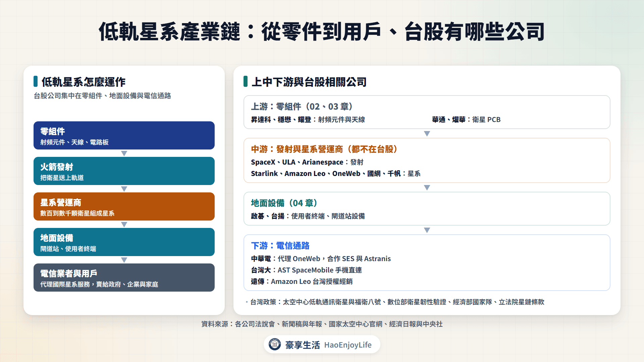Click the arrow below the 火箭發射 card

pos(124,189)
